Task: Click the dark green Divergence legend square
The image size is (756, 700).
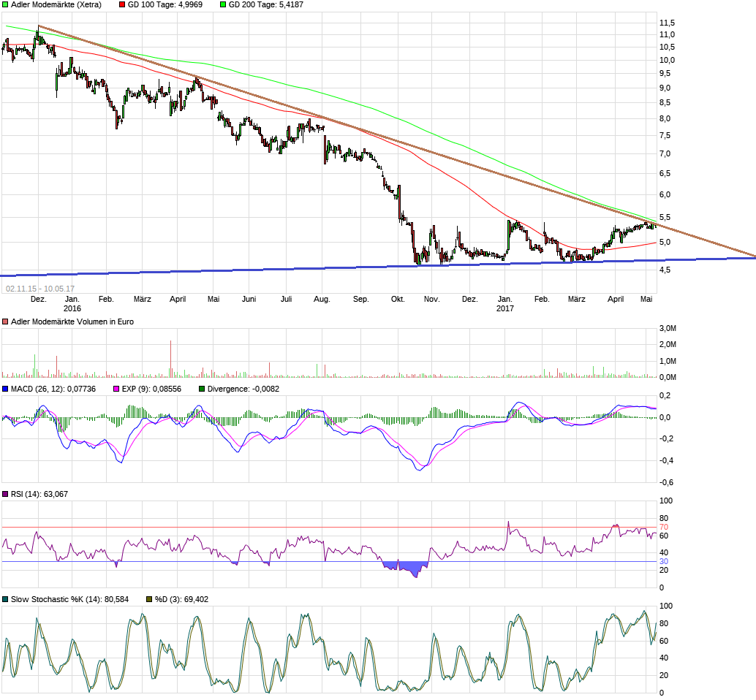Action: (202, 389)
